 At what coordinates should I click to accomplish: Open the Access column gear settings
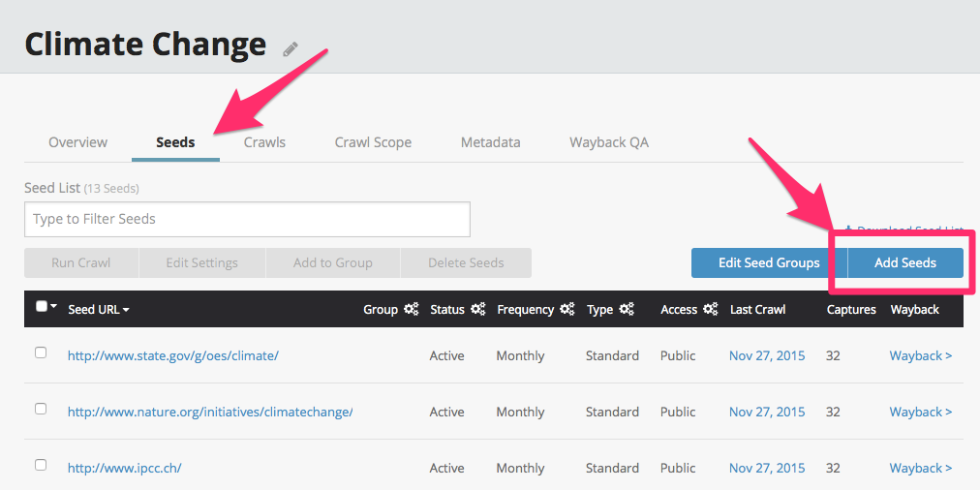711,310
